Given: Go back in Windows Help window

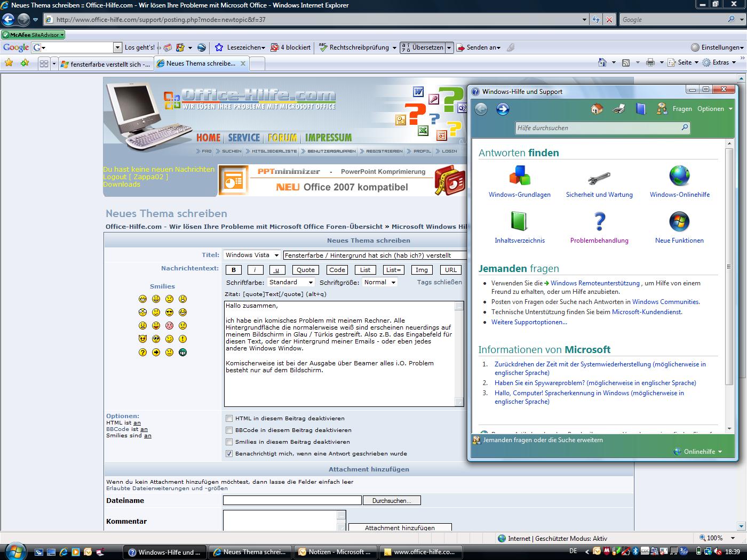Looking at the screenshot, I should tap(481, 109).
